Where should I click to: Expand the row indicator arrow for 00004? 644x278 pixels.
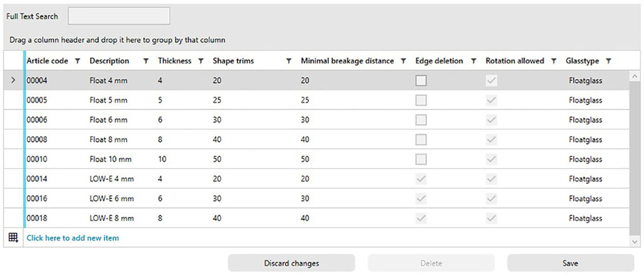[13, 81]
